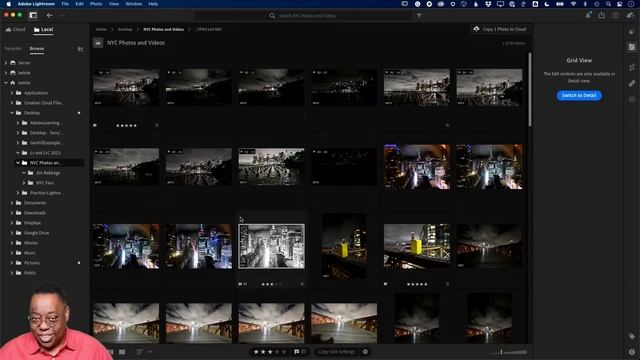640x360 pixels.
Task: Click the photo grid vertical scrollbar
Action: click(x=530, y=89)
